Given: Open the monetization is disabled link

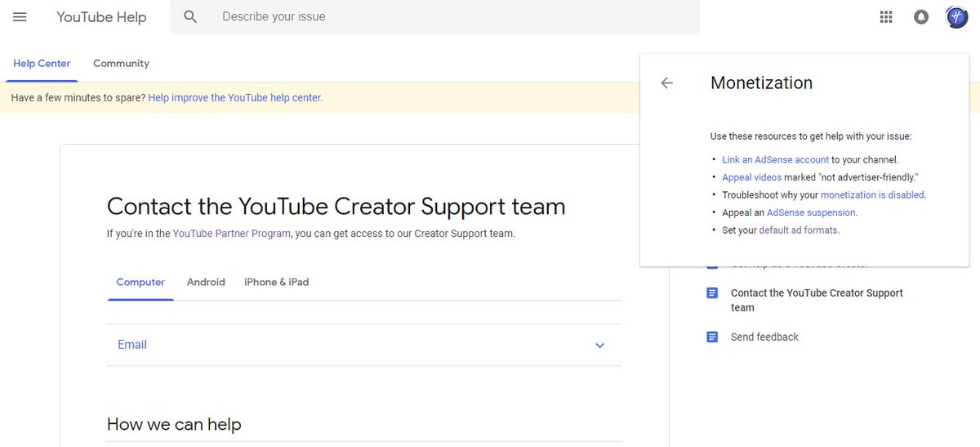Looking at the screenshot, I should (872, 195).
